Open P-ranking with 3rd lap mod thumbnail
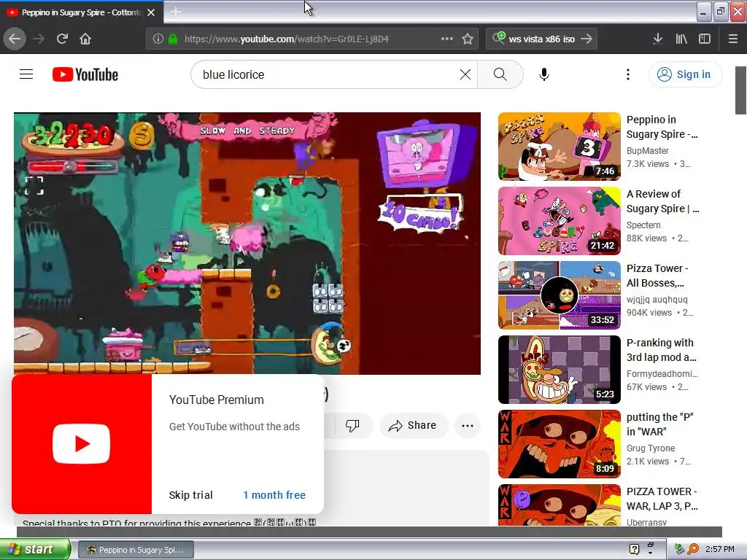 [x=560, y=370]
